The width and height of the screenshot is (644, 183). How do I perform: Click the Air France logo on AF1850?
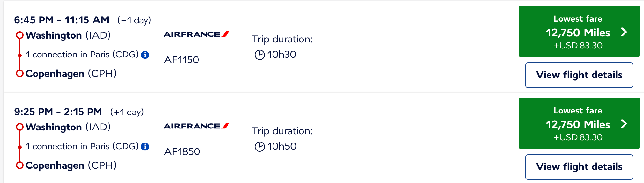(197, 126)
